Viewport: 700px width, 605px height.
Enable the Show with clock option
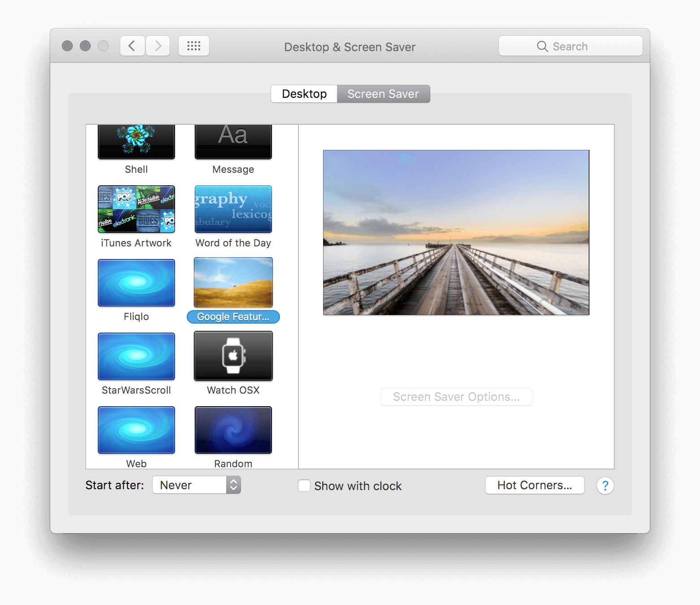coord(304,486)
